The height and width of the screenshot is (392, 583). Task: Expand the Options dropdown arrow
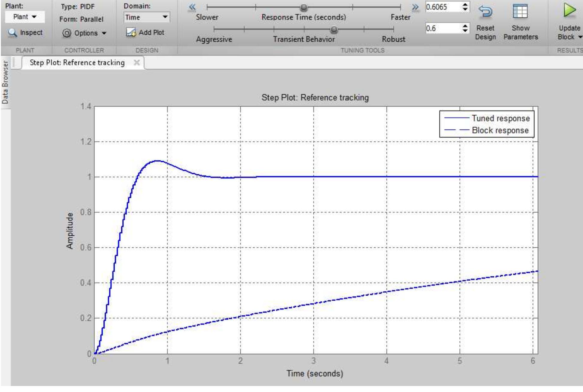[x=104, y=33]
